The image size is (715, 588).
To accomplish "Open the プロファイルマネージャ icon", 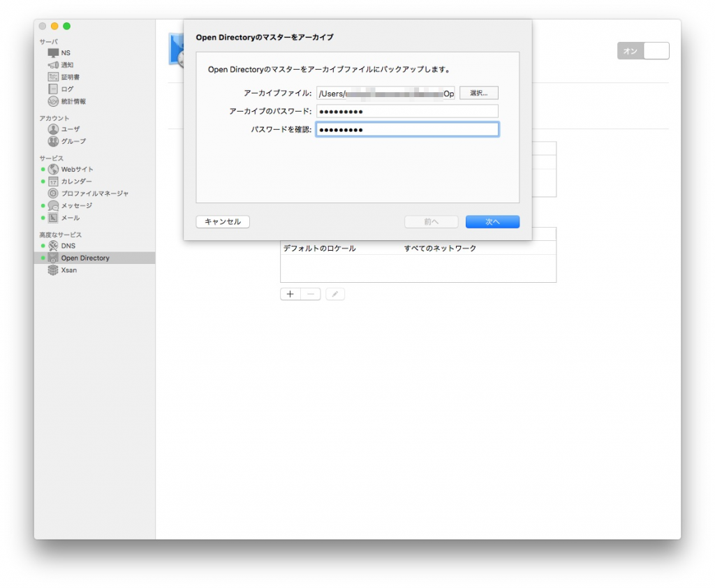I will 53,193.
